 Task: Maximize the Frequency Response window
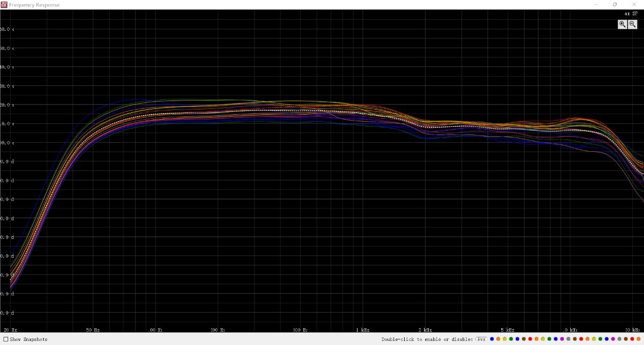pos(615,5)
